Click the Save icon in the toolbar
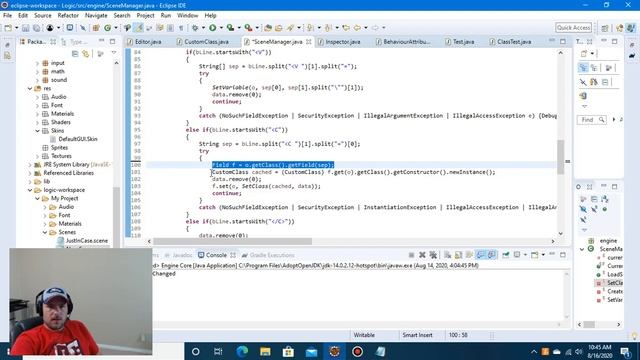The width and height of the screenshot is (640, 360). 26,28
